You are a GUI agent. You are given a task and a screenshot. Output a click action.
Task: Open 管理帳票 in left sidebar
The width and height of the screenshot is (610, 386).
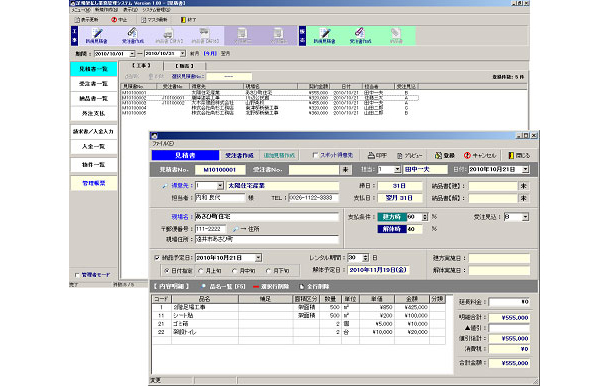[x=93, y=183]
